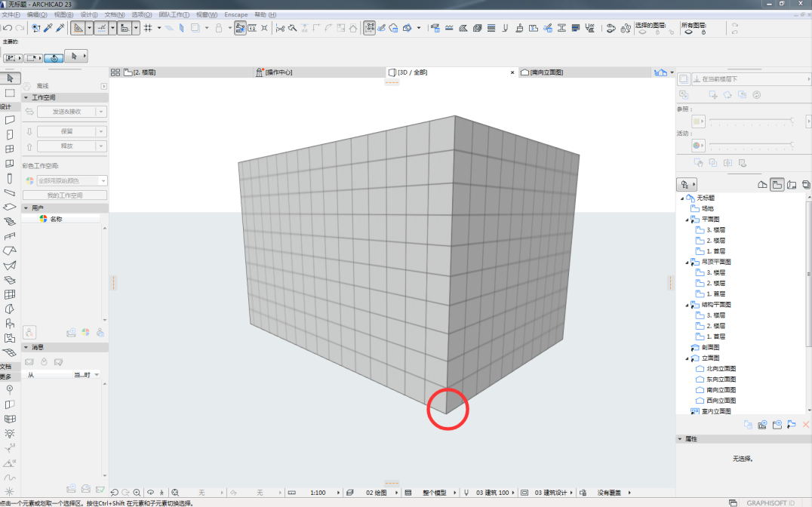Image resolution: width=812 pixels, height=507 pixels.
Task: Open the Project Map view icon
Action: pyautogui.click(x=762, y=184)
